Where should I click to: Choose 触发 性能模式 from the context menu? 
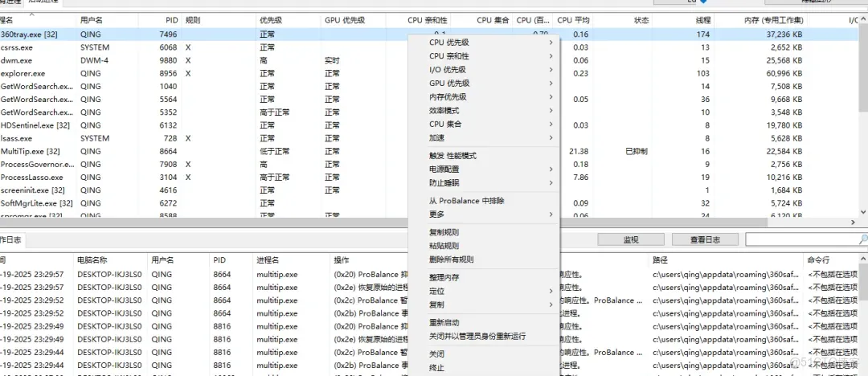(x=483, y=156)
